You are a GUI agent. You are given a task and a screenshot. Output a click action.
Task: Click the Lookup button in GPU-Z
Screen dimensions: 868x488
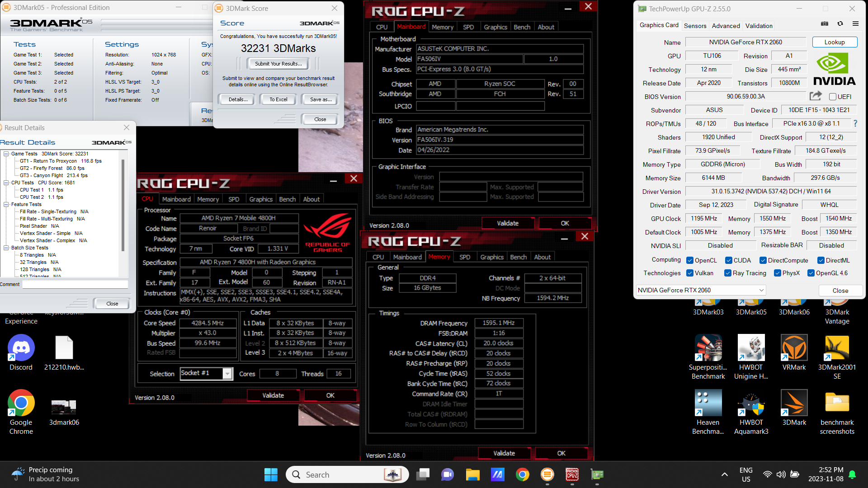coord(834,42)
